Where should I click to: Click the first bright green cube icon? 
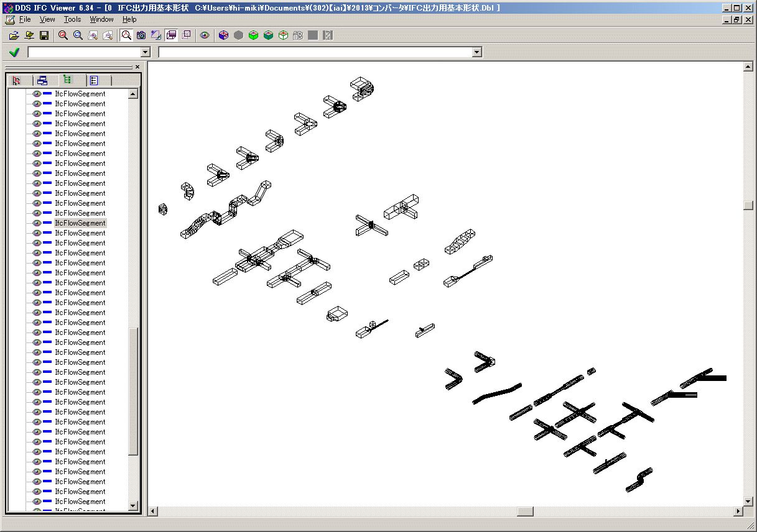click(253, 35)
